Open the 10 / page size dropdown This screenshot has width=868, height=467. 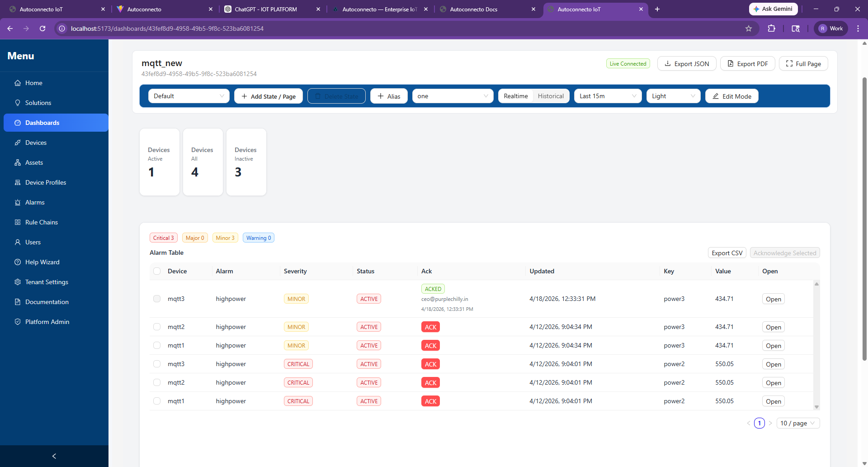(798, 423)
